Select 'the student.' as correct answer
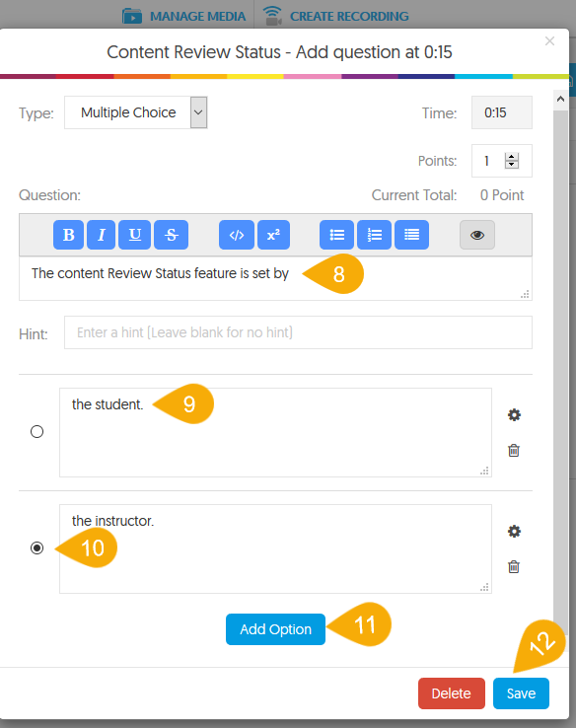Screen dimensions: 576x728 click(37, 432)
